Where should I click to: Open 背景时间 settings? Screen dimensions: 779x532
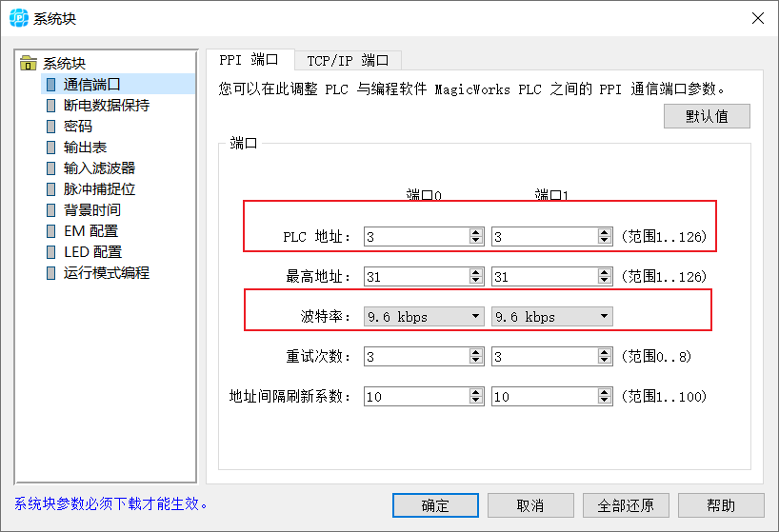point(92,210)
